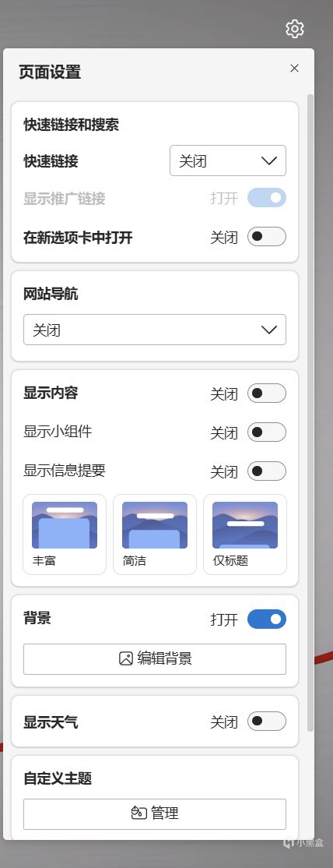Enable the 显示内容 switch
Image resolution: width=333 pixels, height=868 pixels.
[267, 393]
